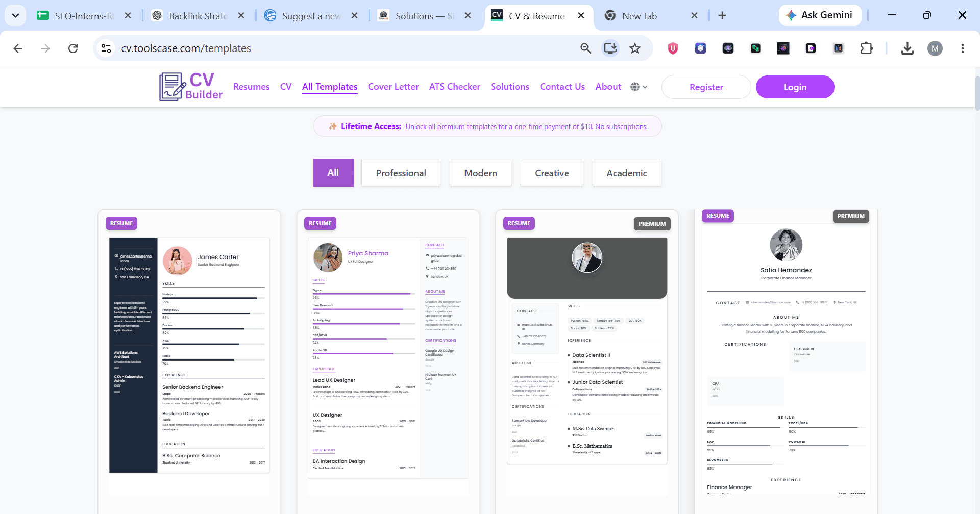
Task: Open the Chrome three-dot menu
Action: [x=962, y=48]
